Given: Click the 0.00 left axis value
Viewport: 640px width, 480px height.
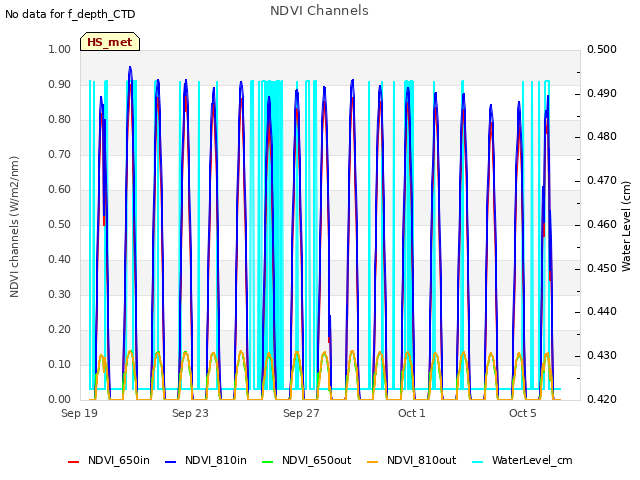Looking at the screenshot, I should (60, 399).
